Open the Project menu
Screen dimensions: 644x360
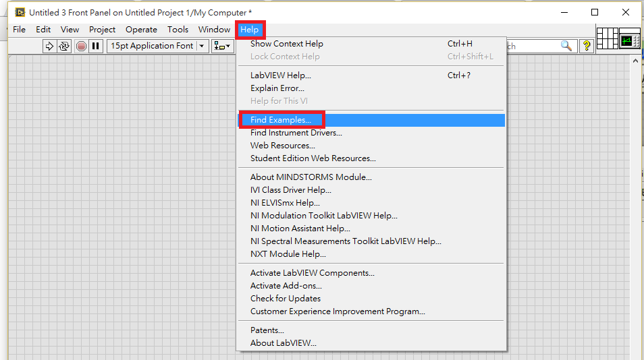pos(102,30)
